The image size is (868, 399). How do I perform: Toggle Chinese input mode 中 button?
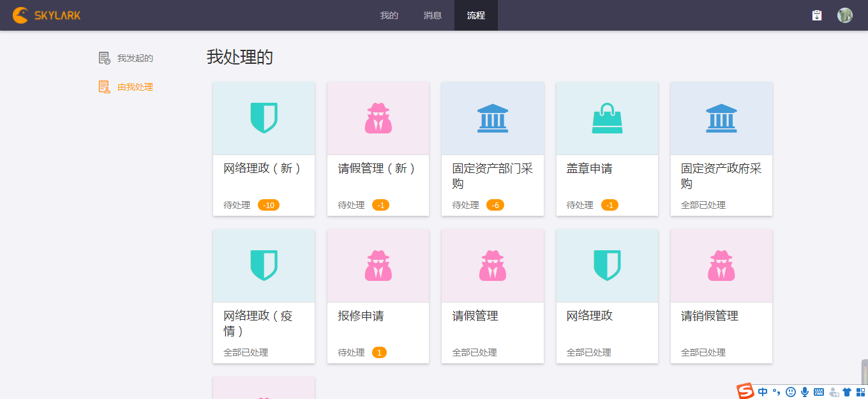point(763,392)
